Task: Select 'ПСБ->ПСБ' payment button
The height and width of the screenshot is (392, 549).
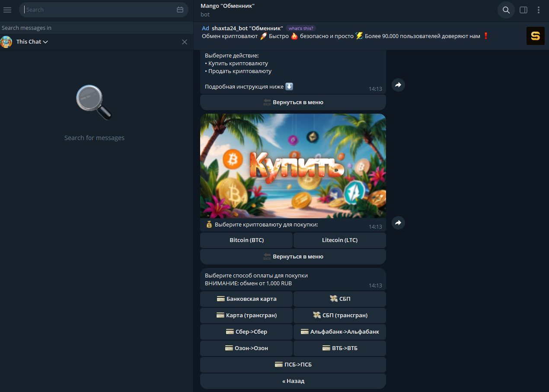Action: pyautogui.click(x=293, y=365)
